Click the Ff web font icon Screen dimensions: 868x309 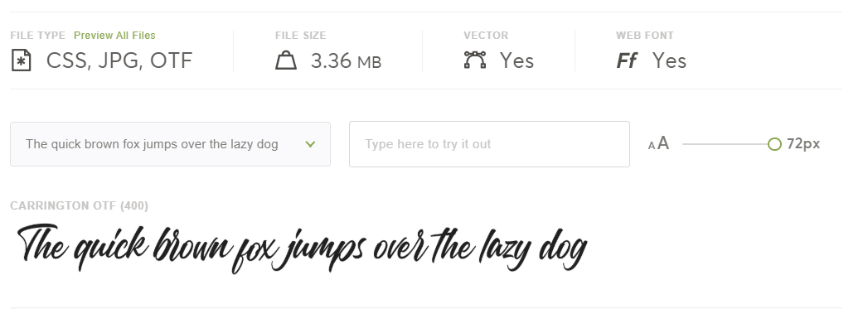(627, 60)
